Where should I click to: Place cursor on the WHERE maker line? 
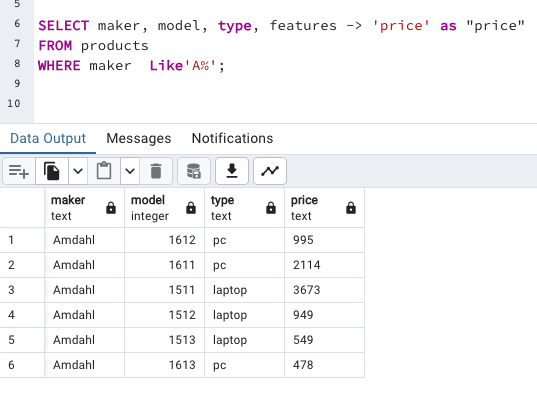pyautogui.click(x=131, y=65)
